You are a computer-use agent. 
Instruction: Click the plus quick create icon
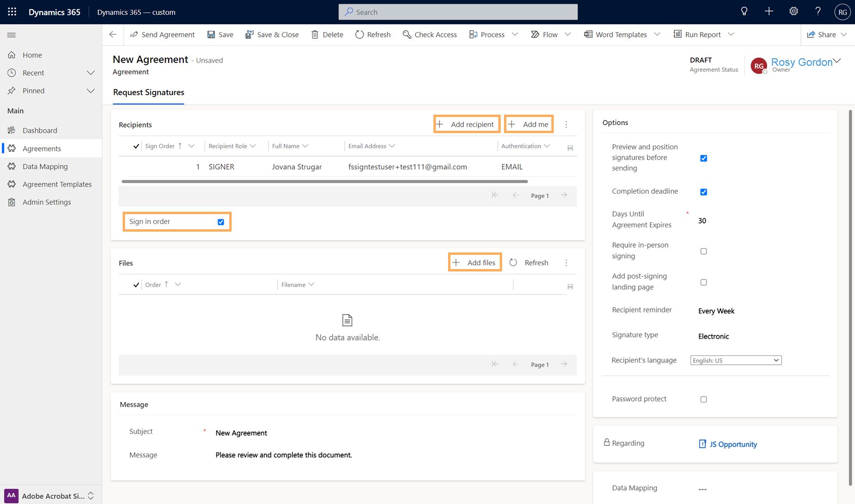click(x=769, y=12)
